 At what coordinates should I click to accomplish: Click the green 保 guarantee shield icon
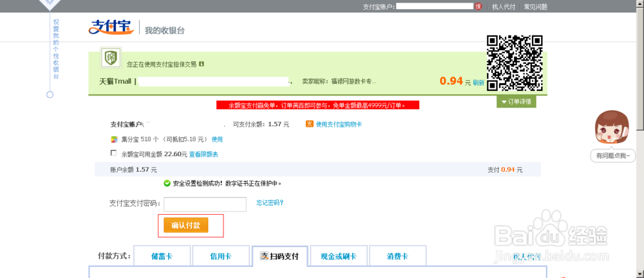(111, 58)
